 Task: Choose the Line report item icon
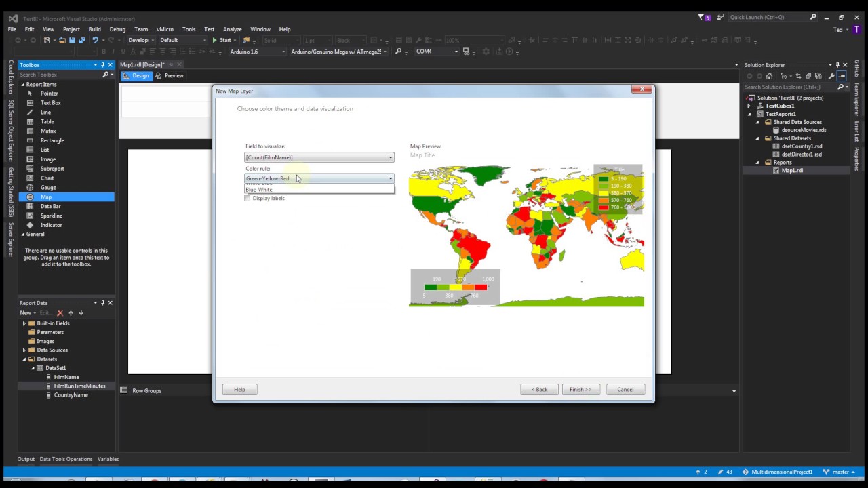[x=30, y=113]
